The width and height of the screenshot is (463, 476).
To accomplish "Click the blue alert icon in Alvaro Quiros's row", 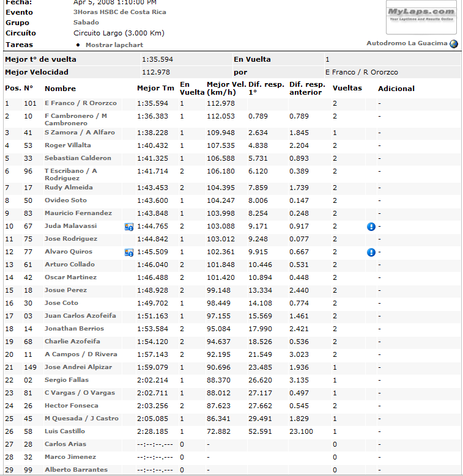I will click(371, 252).
